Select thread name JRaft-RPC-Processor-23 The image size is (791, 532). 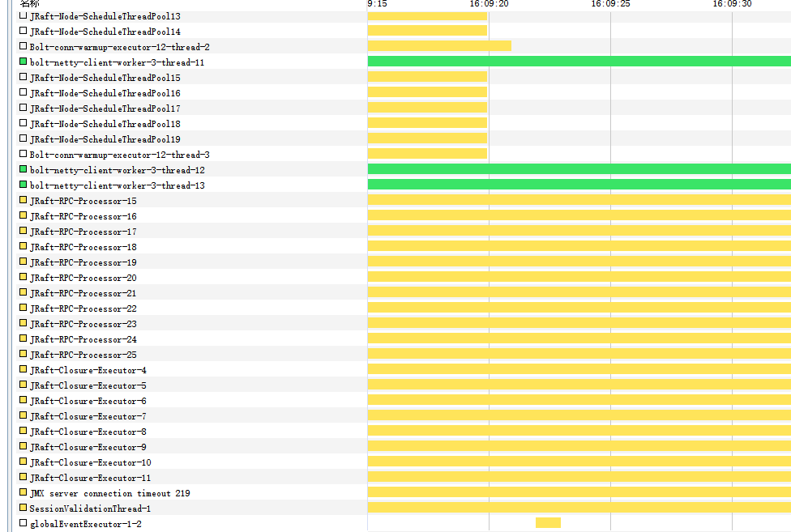click(x=83, y=324)
